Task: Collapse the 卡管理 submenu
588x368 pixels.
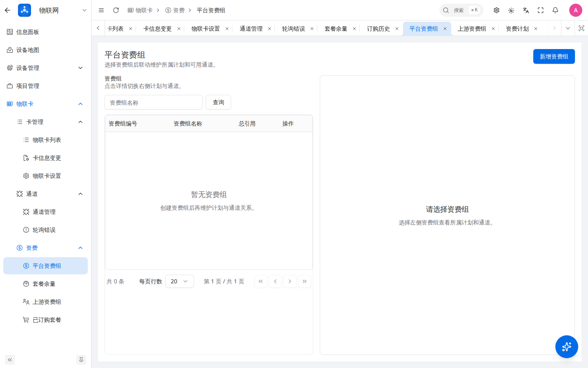Action: pos(45,122)
